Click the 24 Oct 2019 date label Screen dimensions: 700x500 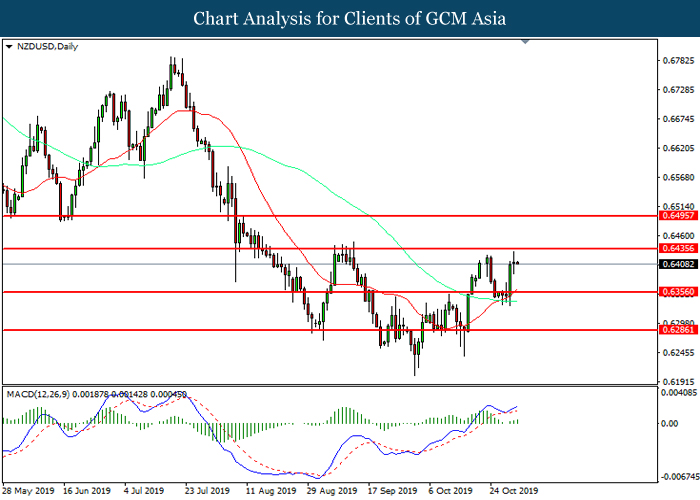pos(514,491)
